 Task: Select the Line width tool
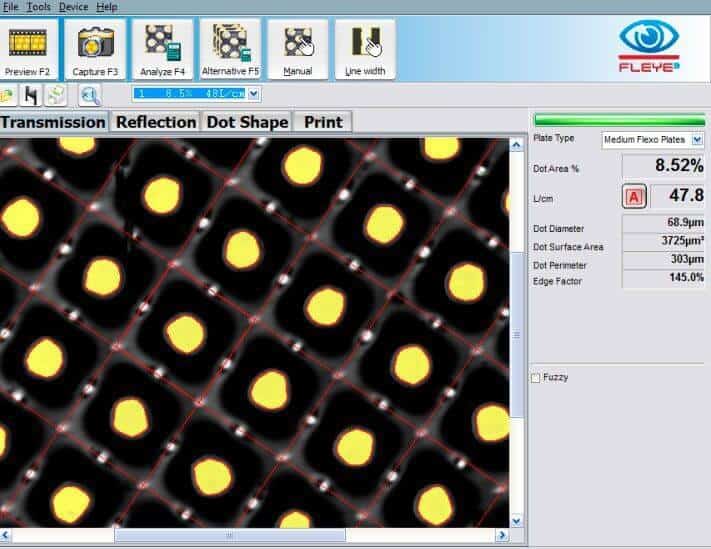pos(365,50)
